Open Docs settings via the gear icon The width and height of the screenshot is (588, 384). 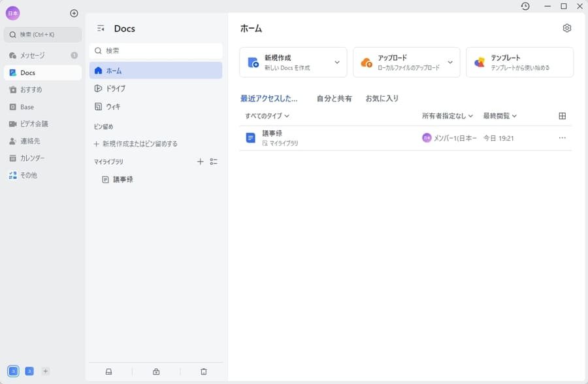[566, 28]
